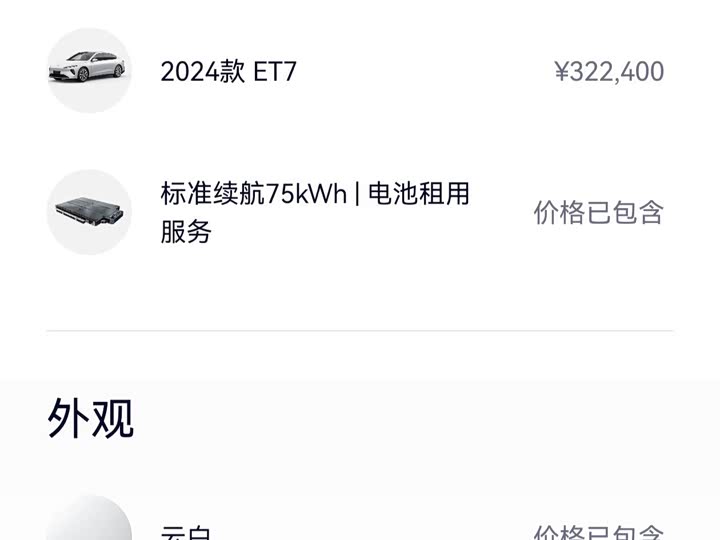Tap the vertical bar separator after 75kWh
Image resolution: width=720 pixels, height=540 pixels.
357,194
